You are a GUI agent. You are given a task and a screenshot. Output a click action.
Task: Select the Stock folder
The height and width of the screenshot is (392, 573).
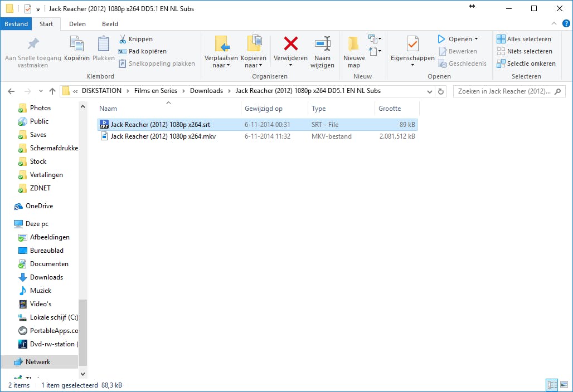38,161
